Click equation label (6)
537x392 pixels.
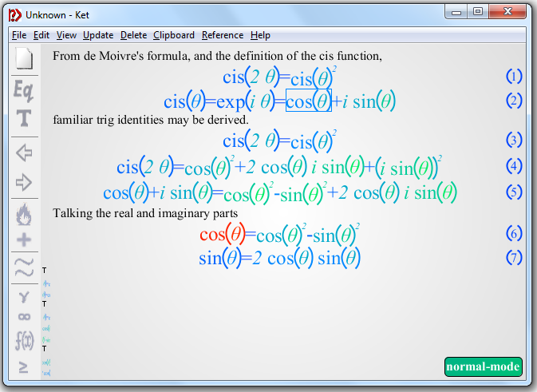514,233
